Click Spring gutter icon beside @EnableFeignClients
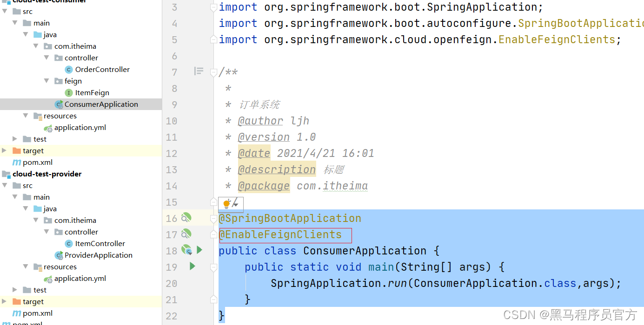This screenshot has width=644, height=325. [186, 234]
